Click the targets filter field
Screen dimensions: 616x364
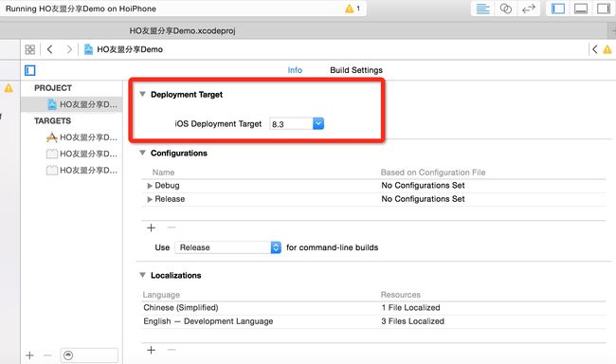coord(89,355)
